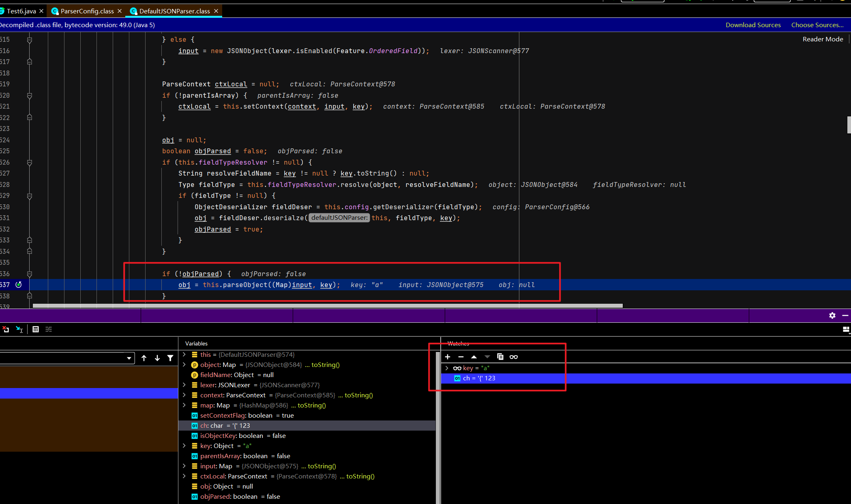Move the watch up with the up triangle
The image size is (851, 504).
pos(474,357)
